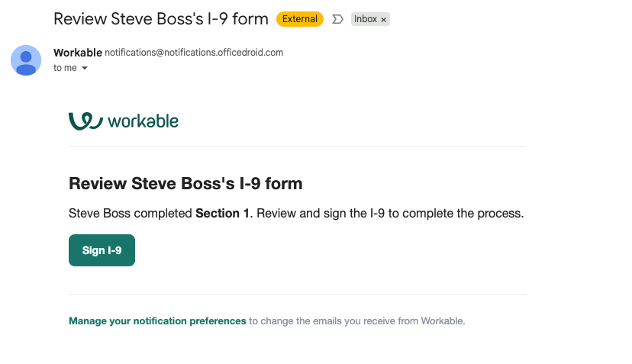
Task: Click the 'to me' recipient text
Action: pyautogui.click(x=65, y=68)
